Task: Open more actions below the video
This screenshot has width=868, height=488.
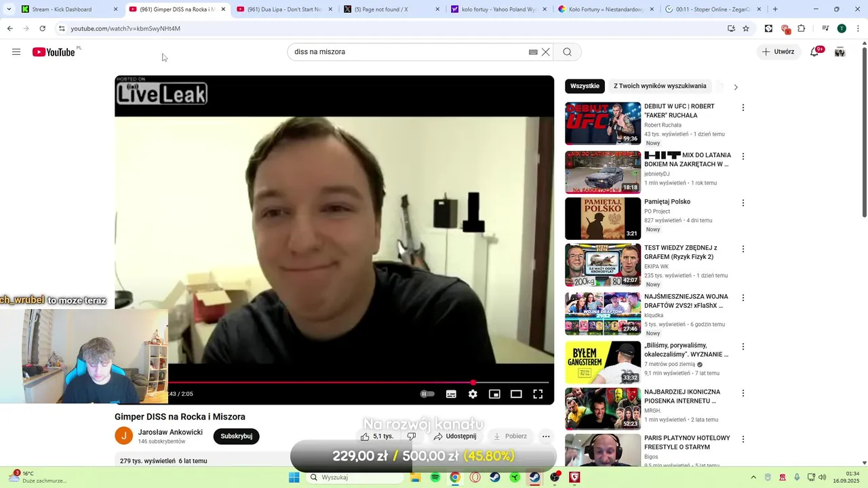Action: point(546,436)
